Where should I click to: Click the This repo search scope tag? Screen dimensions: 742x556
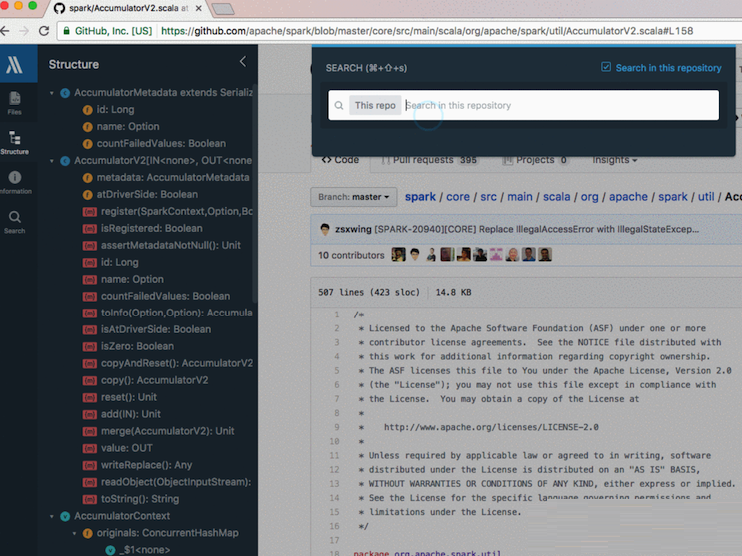point(375,105)
